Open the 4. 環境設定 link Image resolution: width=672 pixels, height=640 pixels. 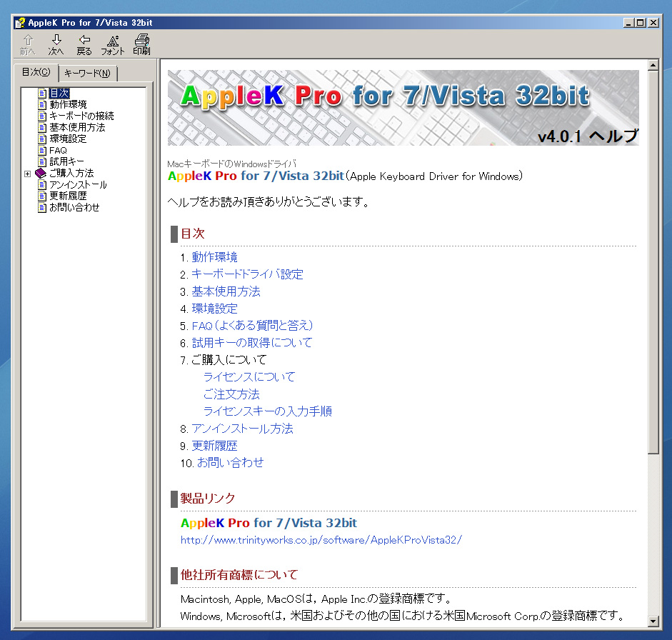pos(214,309)
